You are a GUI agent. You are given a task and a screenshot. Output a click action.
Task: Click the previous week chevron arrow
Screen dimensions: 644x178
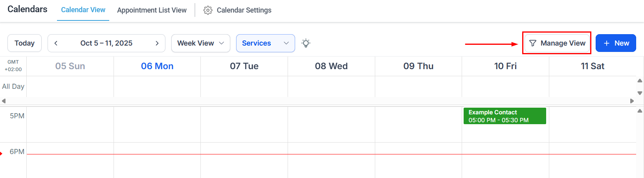click(56, 43)
